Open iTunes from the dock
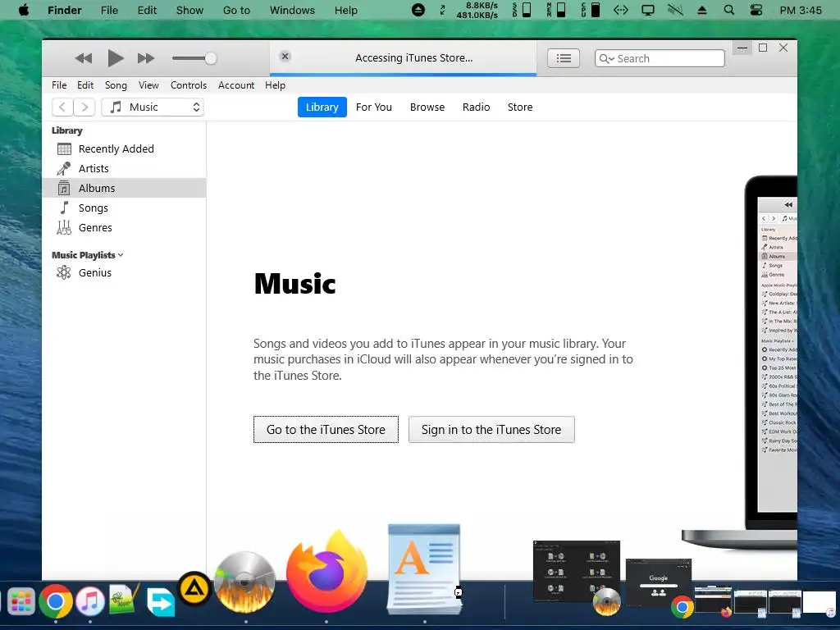The width and height of the screenshot is (840, 630). point(90,601)
